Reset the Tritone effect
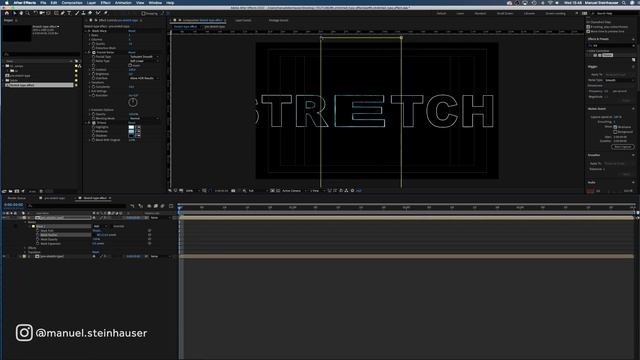Viewport: 640px width, 360px height. 132,122
